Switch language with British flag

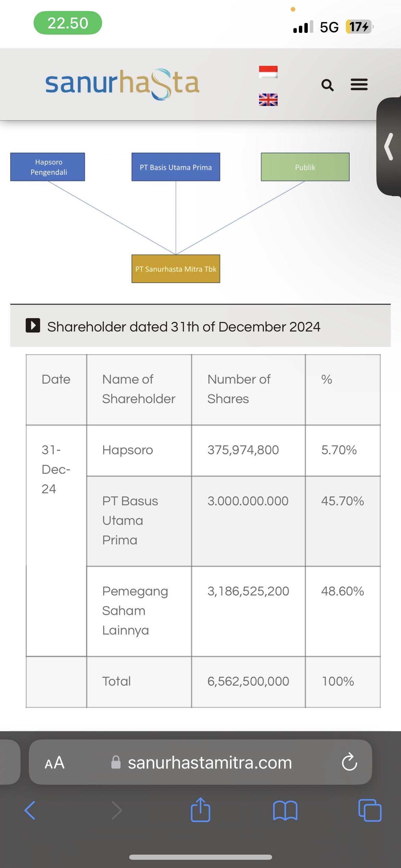(x=268, y=100)
